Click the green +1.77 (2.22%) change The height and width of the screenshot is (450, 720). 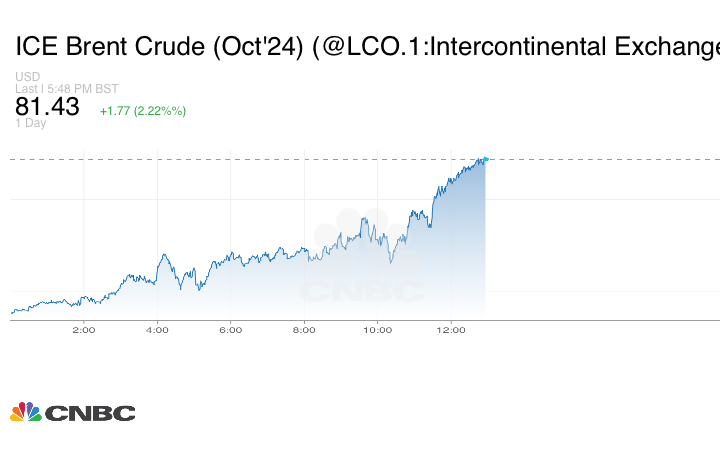click(x=143, y=110)
